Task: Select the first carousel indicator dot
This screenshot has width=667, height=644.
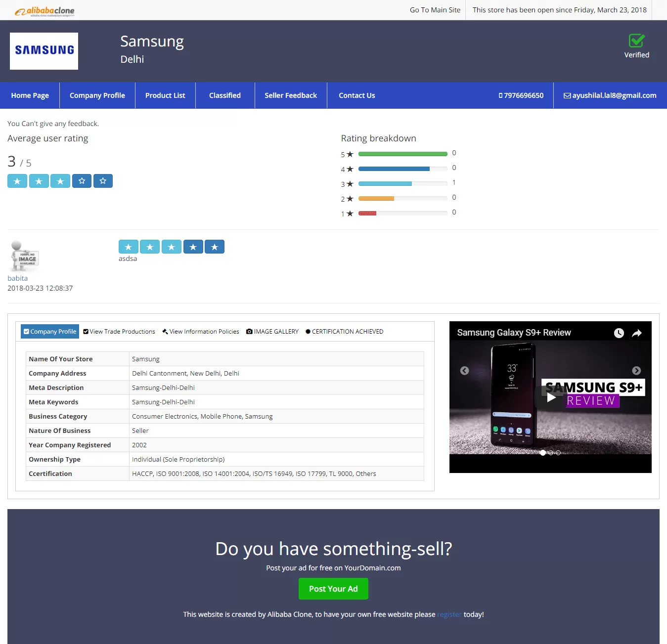Action: (543, 453)
